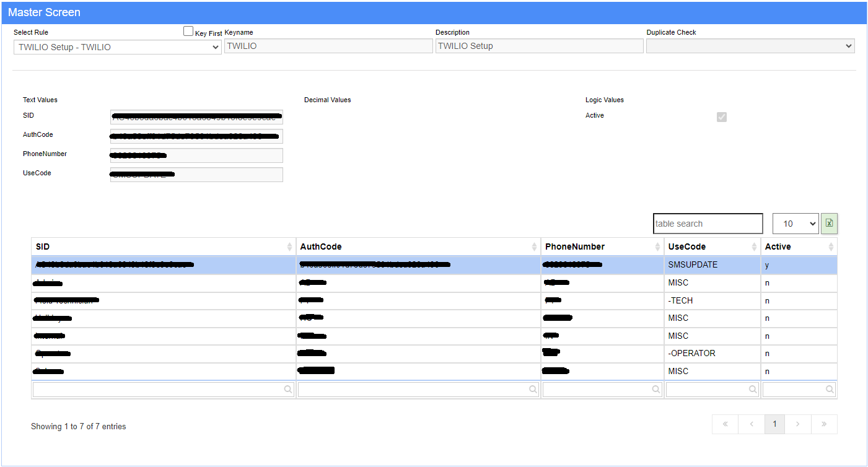
Task: Click the PhoneNumber text value field
Action: click(196, 155)
